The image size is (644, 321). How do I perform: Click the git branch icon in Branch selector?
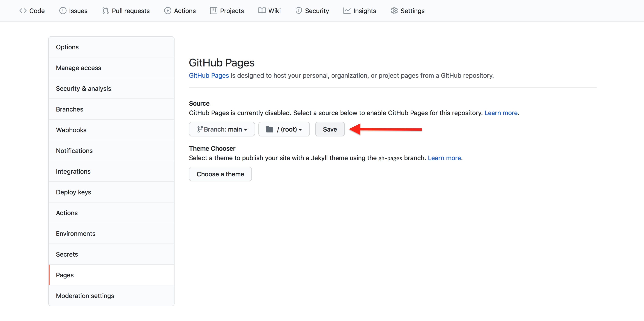(200, 129)
